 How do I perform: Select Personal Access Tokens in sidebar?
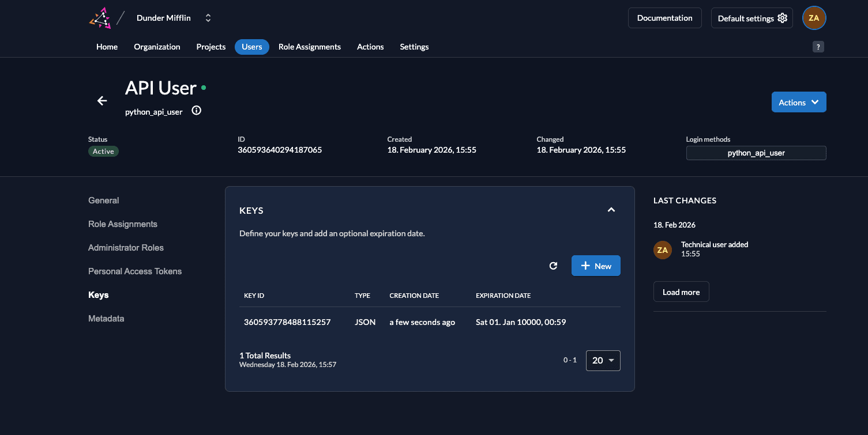[x=135, y=271]
